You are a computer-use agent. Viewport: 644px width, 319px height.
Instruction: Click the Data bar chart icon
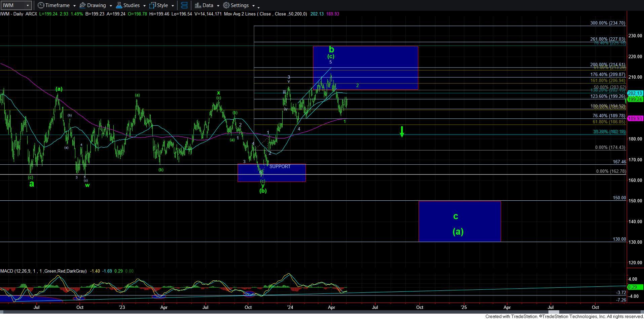(198, 5)
